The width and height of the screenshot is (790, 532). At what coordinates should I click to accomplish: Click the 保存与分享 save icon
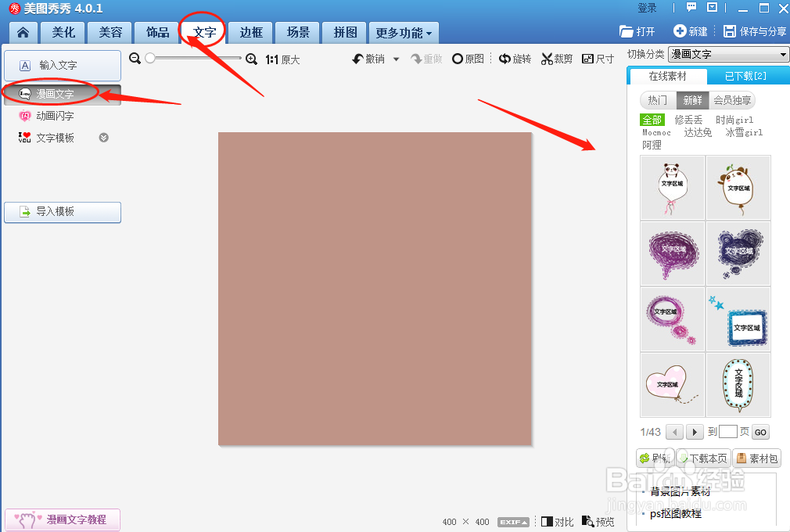point(730,31)
